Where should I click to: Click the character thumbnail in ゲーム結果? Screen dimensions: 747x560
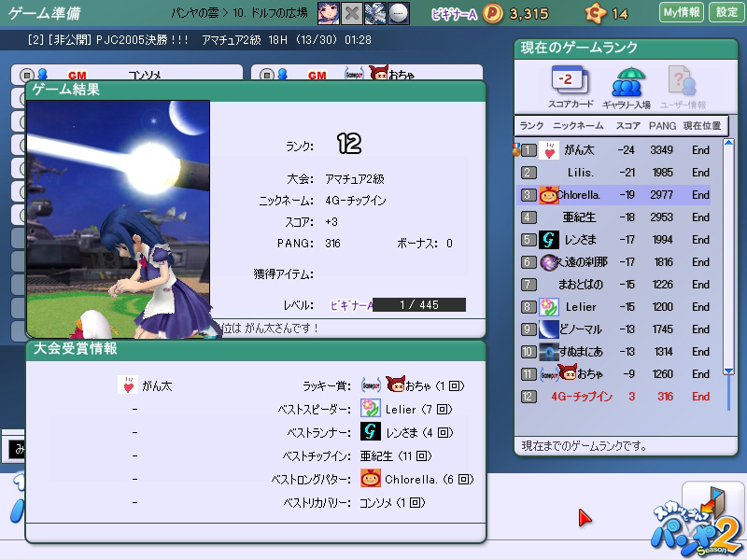click(119, 219)
